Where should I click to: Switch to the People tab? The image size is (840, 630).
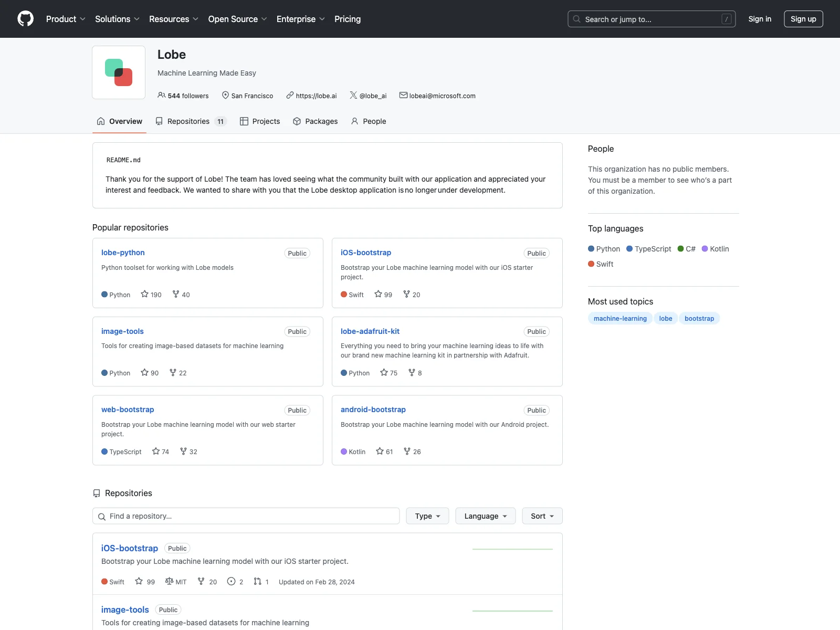tap(369, 121)
